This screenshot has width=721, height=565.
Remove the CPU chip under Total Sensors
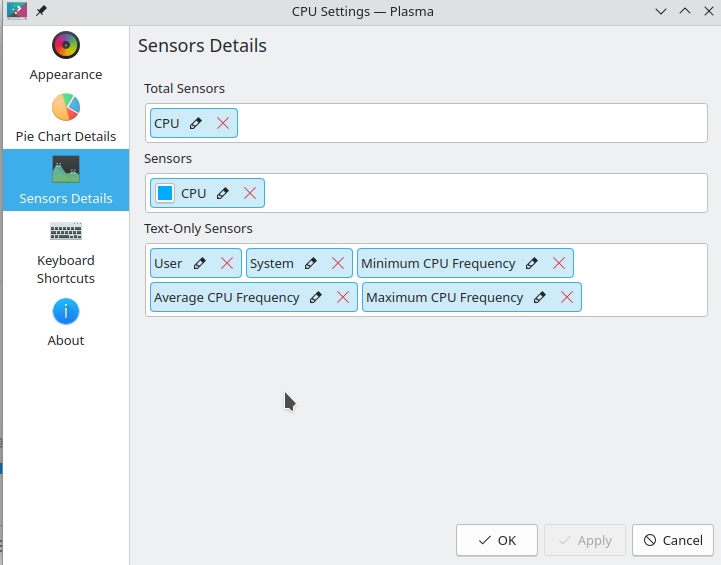pyautogui.click(x=223, y=123)
